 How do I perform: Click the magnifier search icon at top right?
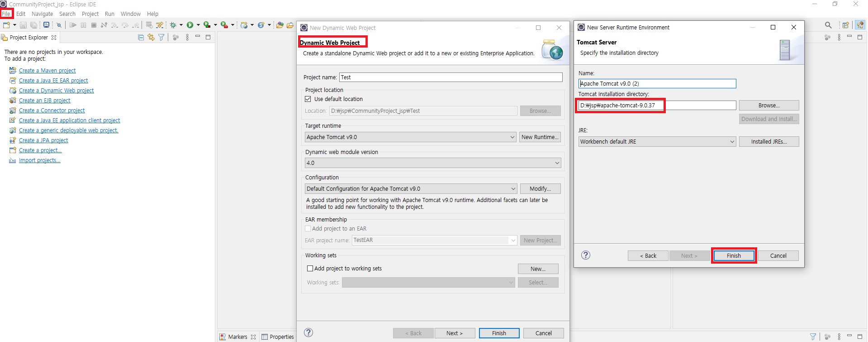click(x=828, y=25)
